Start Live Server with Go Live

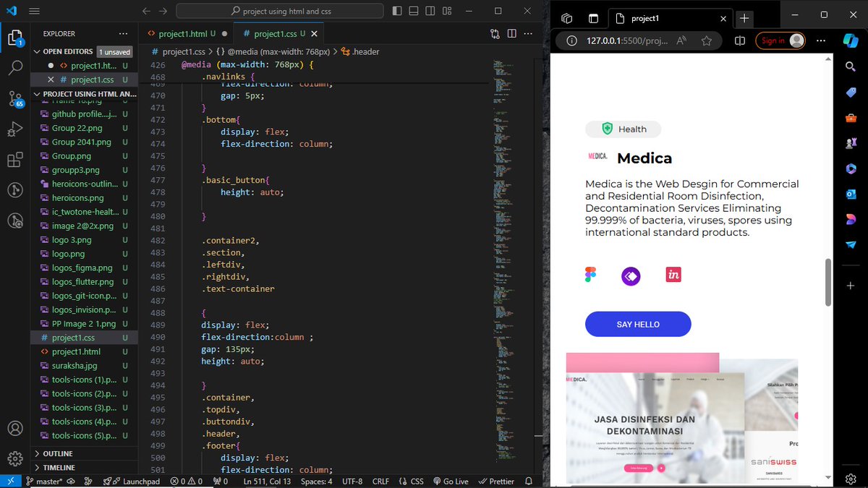click(x=451, y=481)
